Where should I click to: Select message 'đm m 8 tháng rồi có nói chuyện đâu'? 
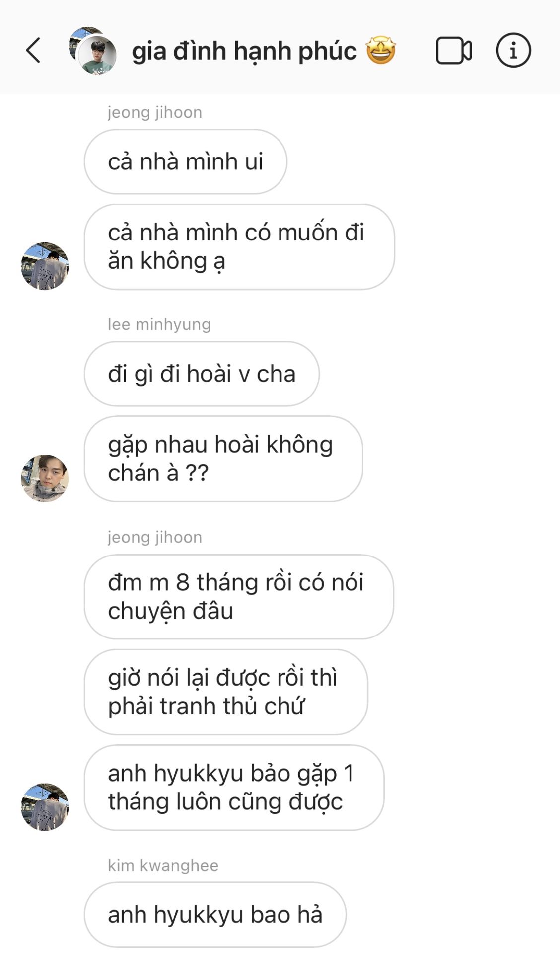pos(239,597)
